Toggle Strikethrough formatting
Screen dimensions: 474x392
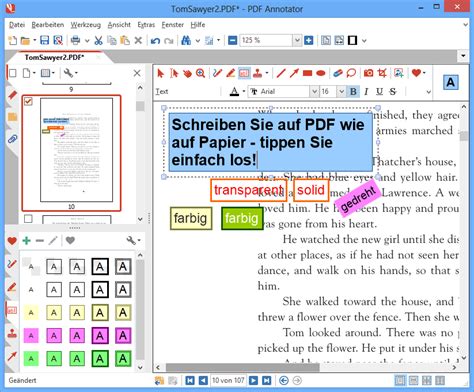(393, 91)
